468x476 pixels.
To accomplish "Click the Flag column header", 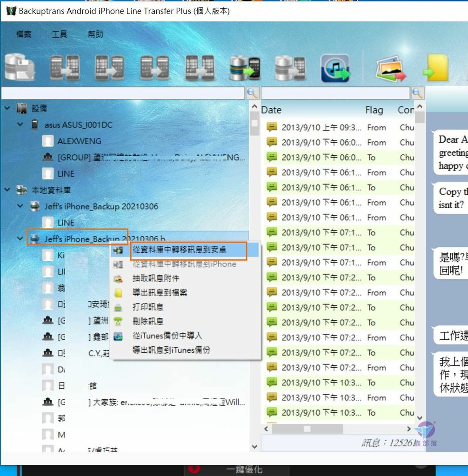I will tap(374, 110).
